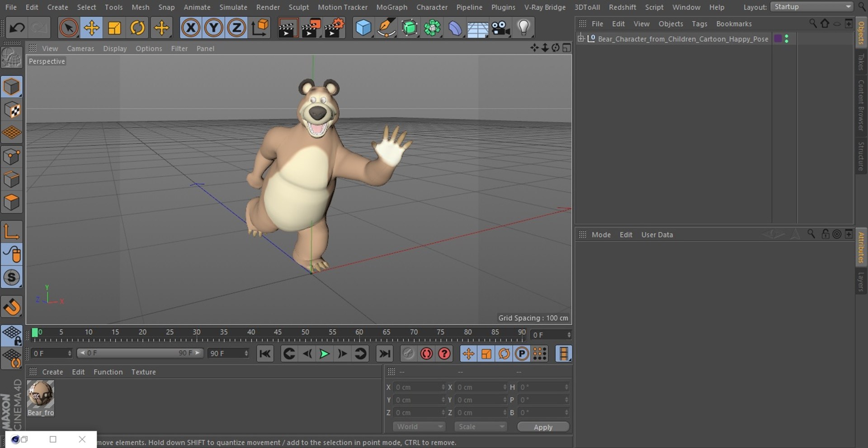The width and height of the screenshot is (868, 448).
Task: Select Points mode in left sidebar
Action: click(12, 157)
